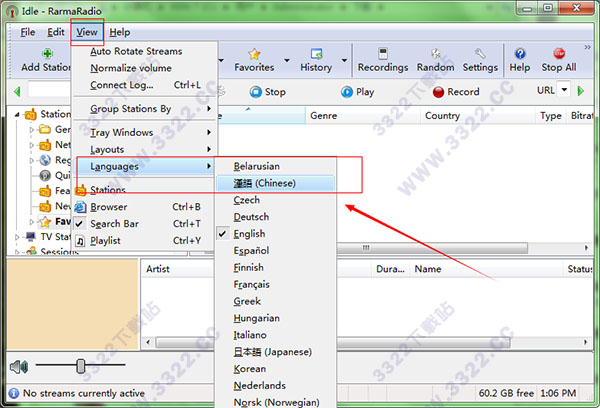
Task: Toggle the Search Bar view option
Action: (114, 224)
